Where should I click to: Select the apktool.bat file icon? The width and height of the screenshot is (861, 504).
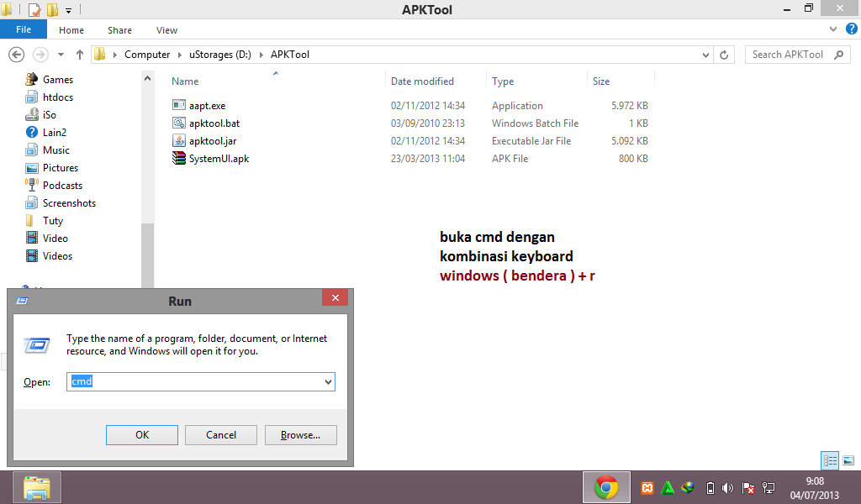tap(179, 123)
